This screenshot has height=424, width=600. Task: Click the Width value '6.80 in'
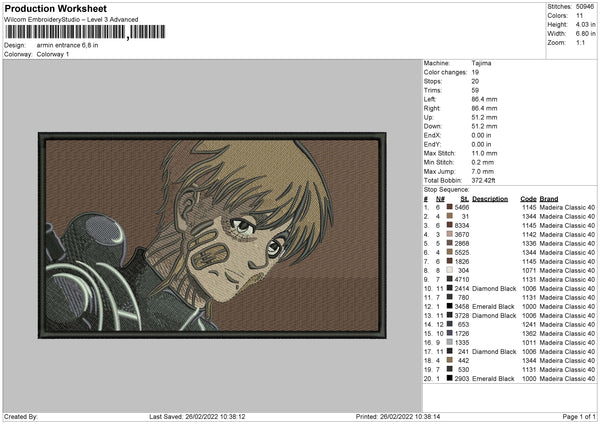pyautogui.click(x=585, y=34)
